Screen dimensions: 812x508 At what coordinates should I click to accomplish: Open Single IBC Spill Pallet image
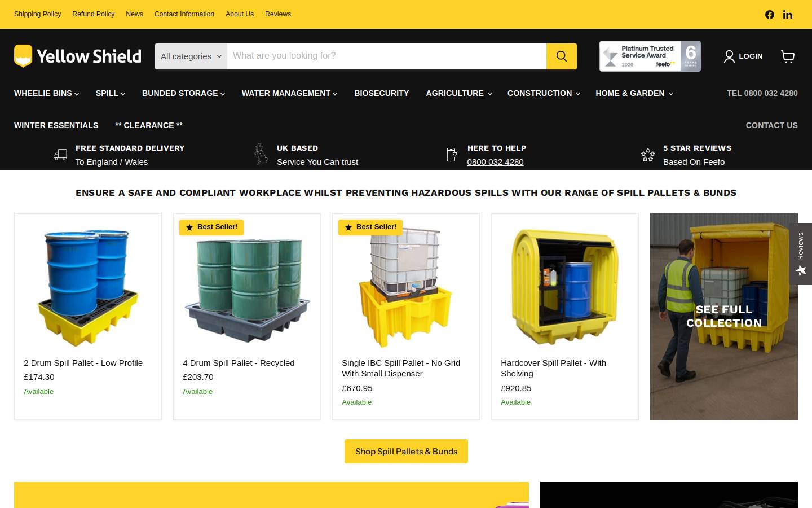click(406, 288)
